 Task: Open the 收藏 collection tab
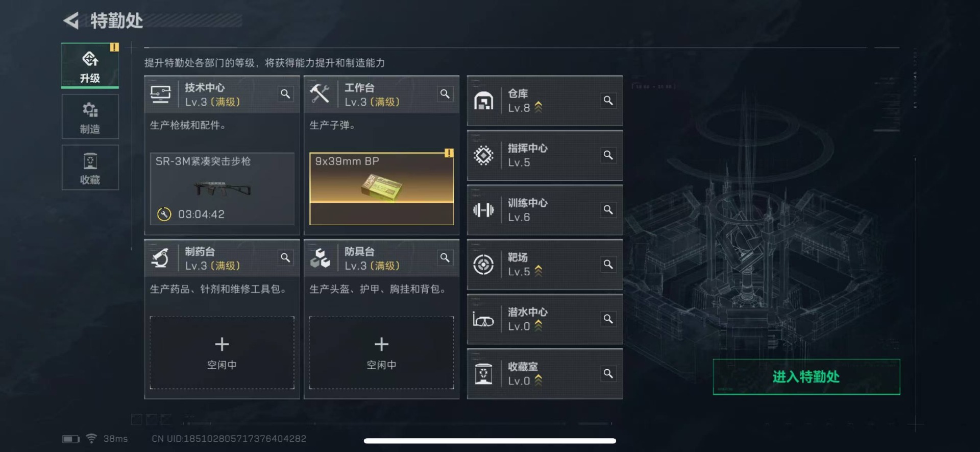pos(90,168)
